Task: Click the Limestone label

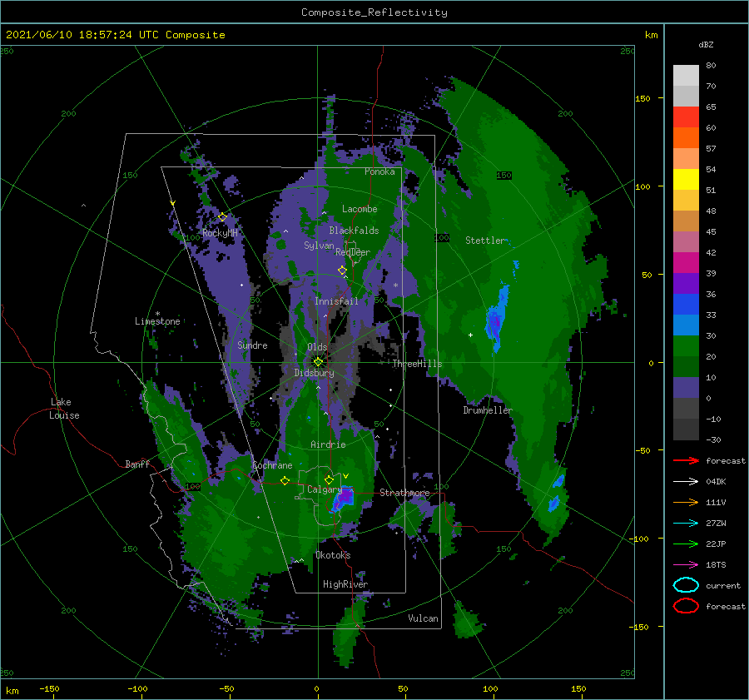Action: (x=157, y=321)
